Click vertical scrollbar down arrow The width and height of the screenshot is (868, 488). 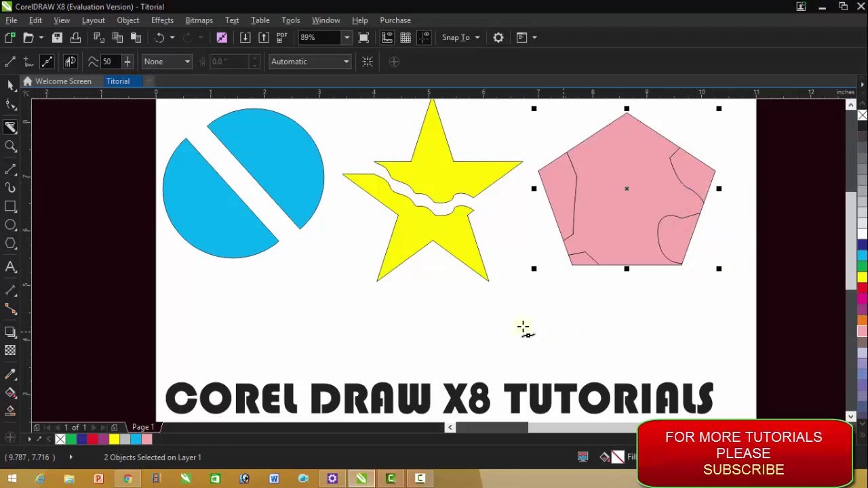[851, 416]
